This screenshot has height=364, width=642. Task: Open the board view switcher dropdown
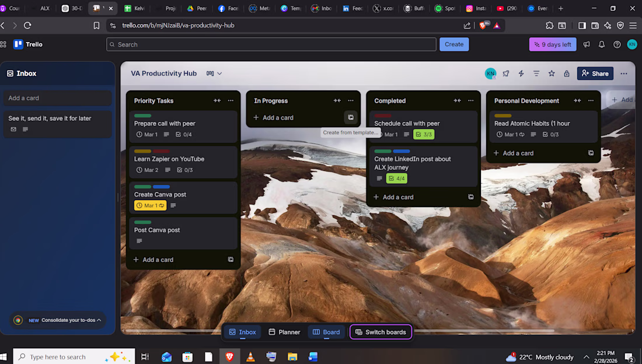click(214, 73)
